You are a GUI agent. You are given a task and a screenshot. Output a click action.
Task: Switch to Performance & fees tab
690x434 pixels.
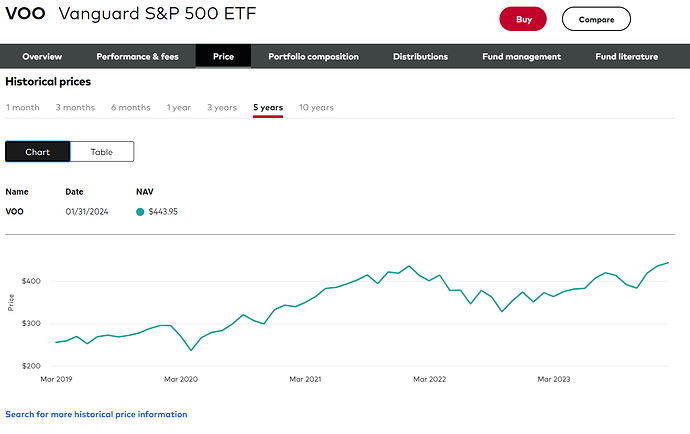click(x=137, y=57)
